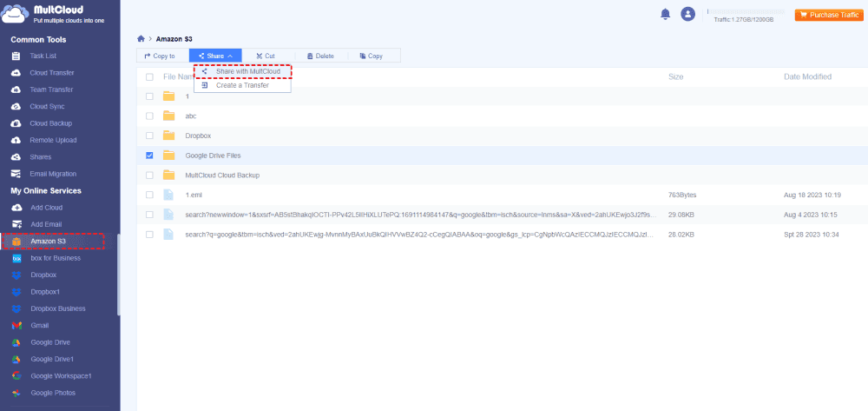Uncheck the Google Drive Files checkbox
Screen dimensions: 868x411
[x=149, y=156]
